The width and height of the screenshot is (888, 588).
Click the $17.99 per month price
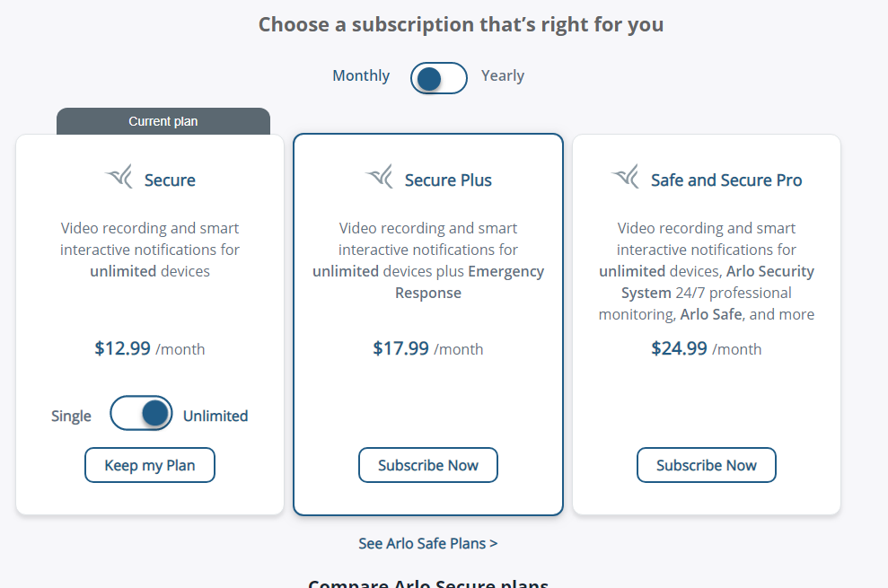click(x=428, y=348)
